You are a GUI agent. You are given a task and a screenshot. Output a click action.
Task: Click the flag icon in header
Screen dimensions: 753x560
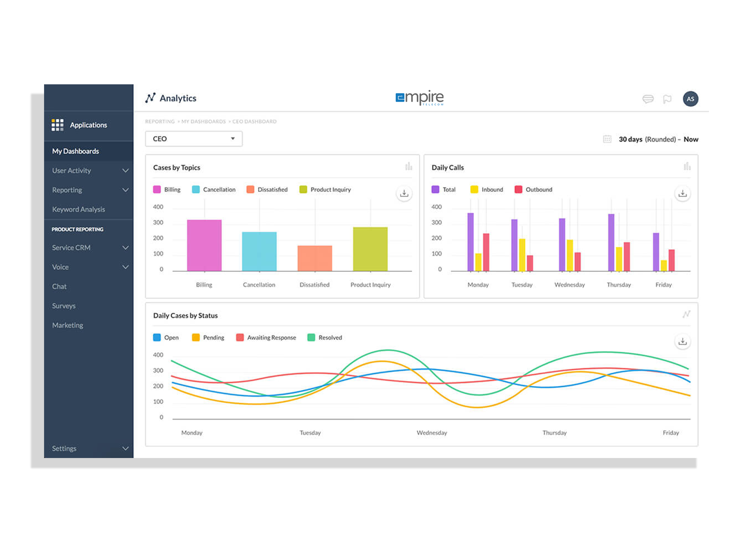pyautogui.click(x=667, y=99)
